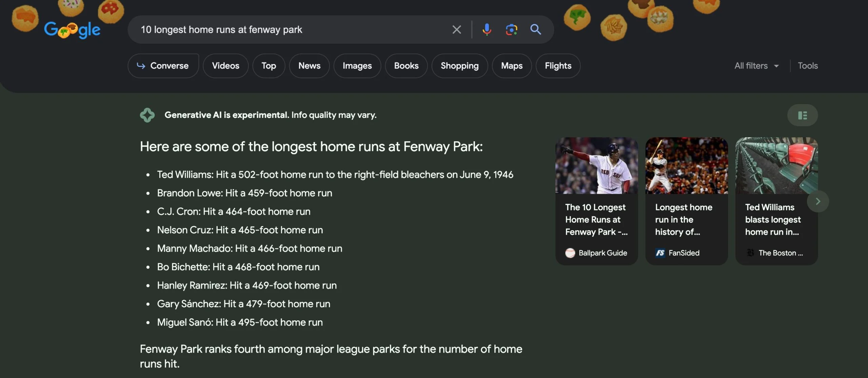Open the batter swinging thumbnail image
Screen dimensions: 868x378
[686, 166]
